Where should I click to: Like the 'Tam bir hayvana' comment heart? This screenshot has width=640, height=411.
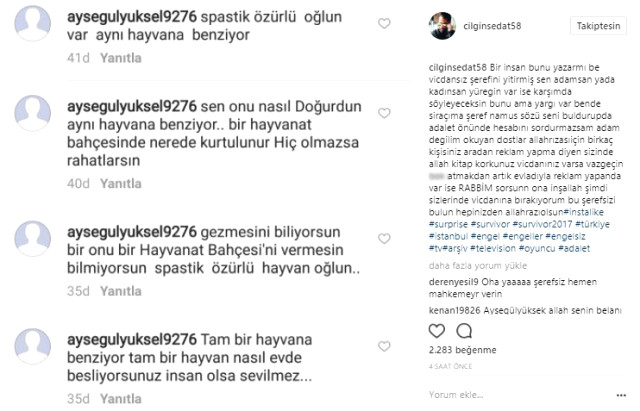pyautogui.click(x=384, y=347)
